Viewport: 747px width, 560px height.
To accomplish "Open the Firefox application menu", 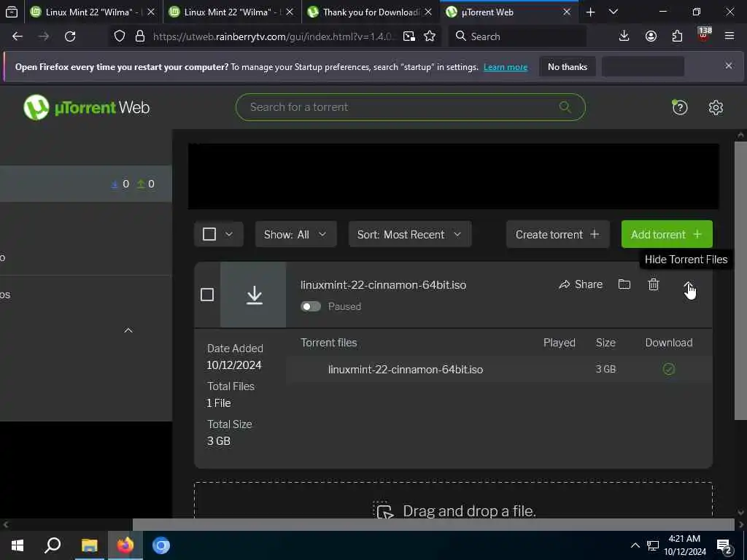I will (x=729, y=36).
